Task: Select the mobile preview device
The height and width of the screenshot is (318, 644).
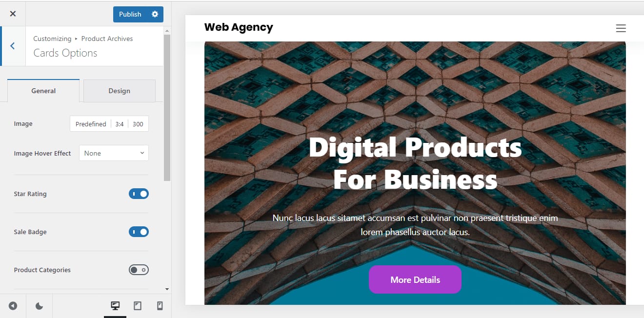Action: tap(160, 306)
